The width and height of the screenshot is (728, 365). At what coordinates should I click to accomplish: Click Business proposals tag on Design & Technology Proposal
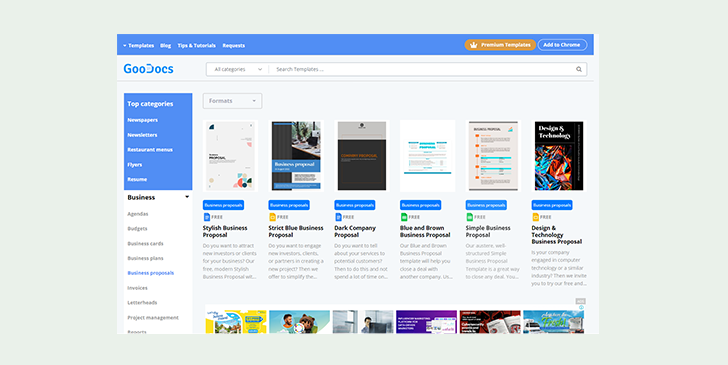click(552, 205)
